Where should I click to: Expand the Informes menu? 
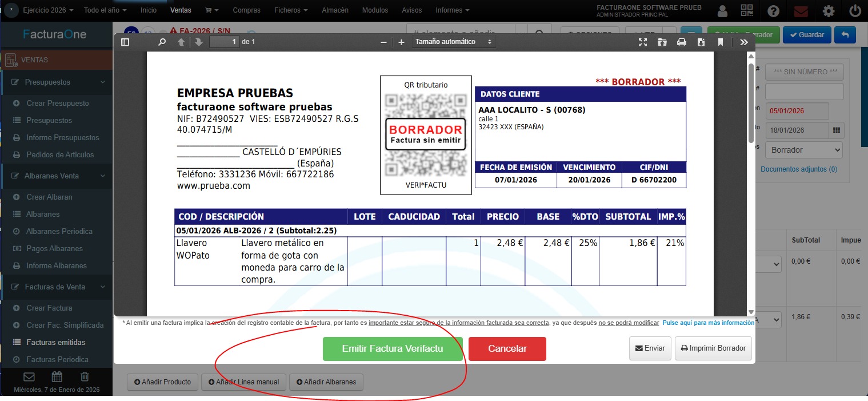pyautogui.click(x=452, y=10)
